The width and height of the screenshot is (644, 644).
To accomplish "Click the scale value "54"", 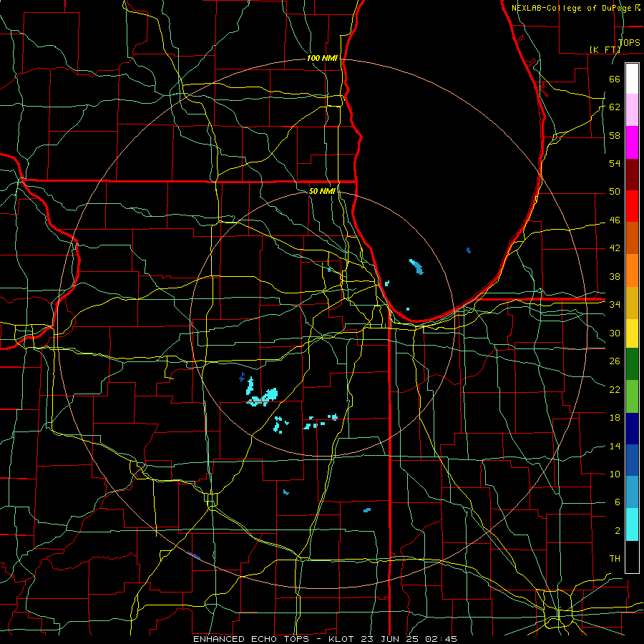I will coord(615,163).
